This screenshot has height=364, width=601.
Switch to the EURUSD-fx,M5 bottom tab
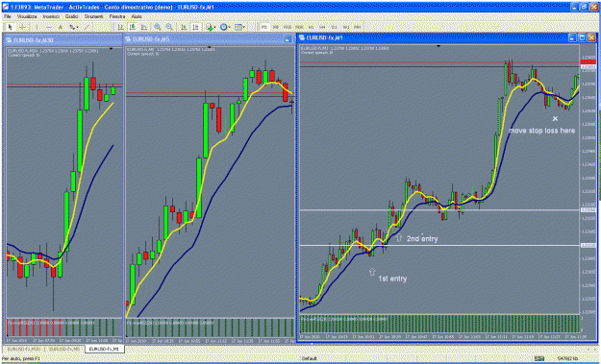point(64,349)
